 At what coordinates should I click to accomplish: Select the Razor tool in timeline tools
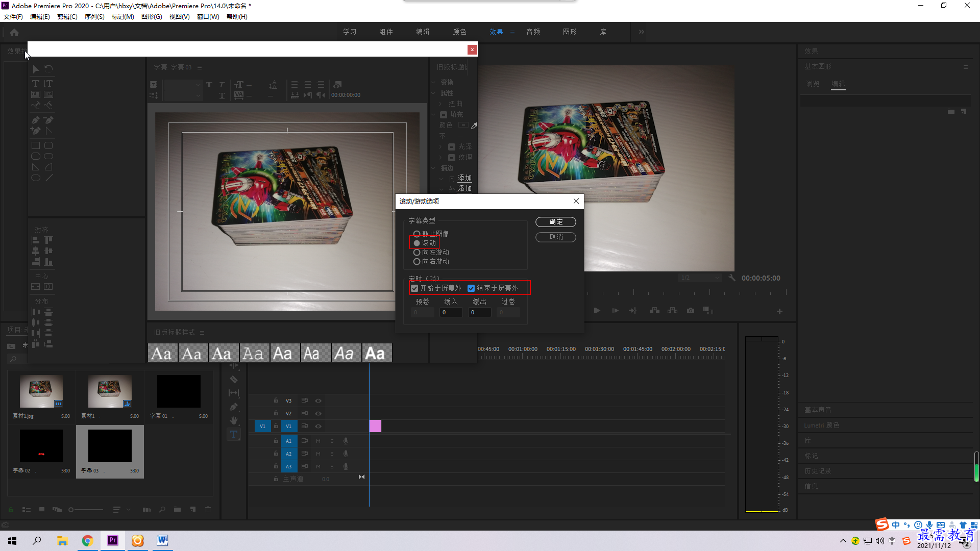click(234, 379)
